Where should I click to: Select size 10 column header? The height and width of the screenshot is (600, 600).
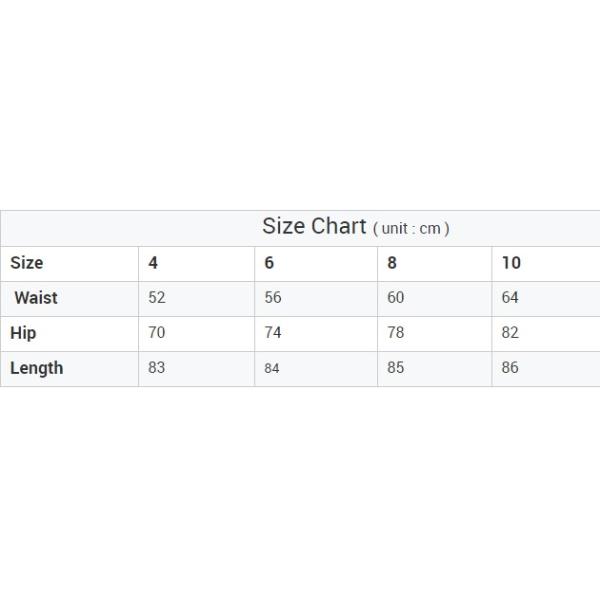(x=511, y=263)
